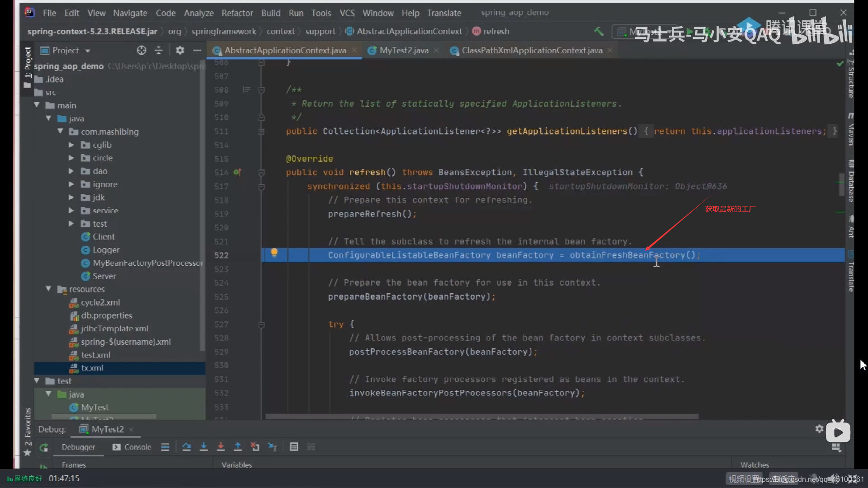Click the Run to Cursor icon

(272, 447)
